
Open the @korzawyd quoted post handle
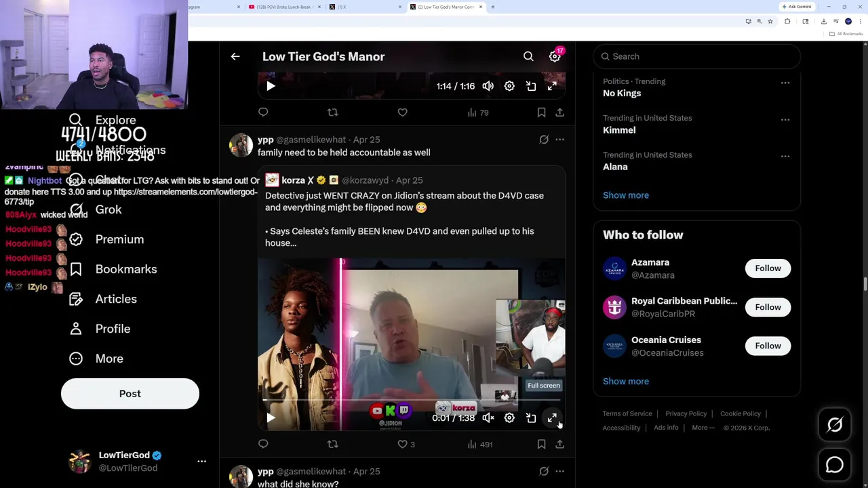click(365, 180)
